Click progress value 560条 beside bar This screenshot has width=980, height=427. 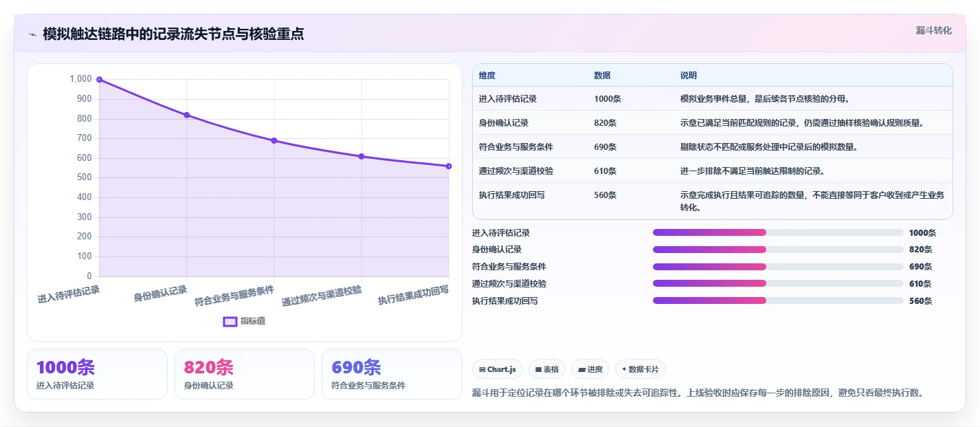coord(921,300)
